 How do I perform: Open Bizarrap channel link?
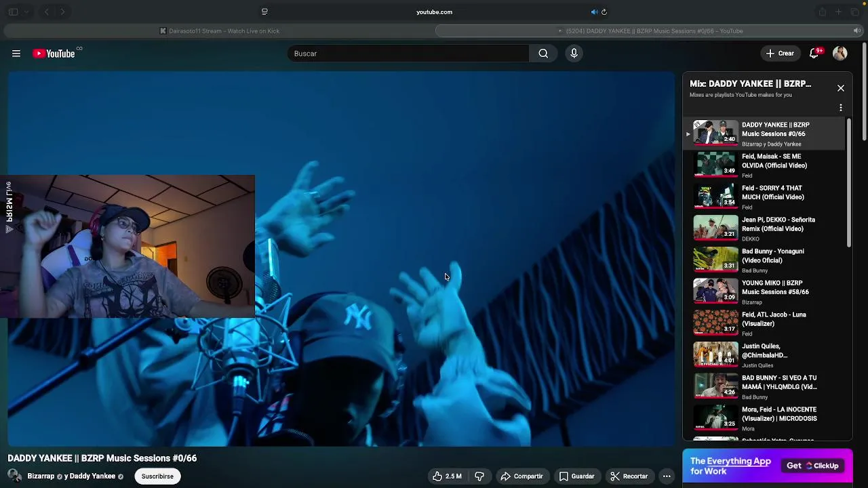tap(41, 476)
